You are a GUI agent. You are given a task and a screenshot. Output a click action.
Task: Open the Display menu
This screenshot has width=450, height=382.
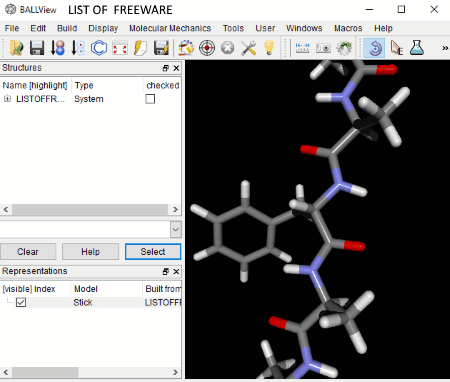click(103, 28)
